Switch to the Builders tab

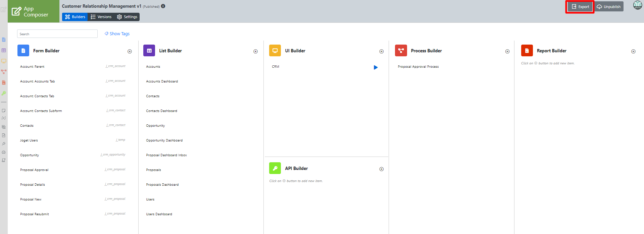tap(75, 17)
